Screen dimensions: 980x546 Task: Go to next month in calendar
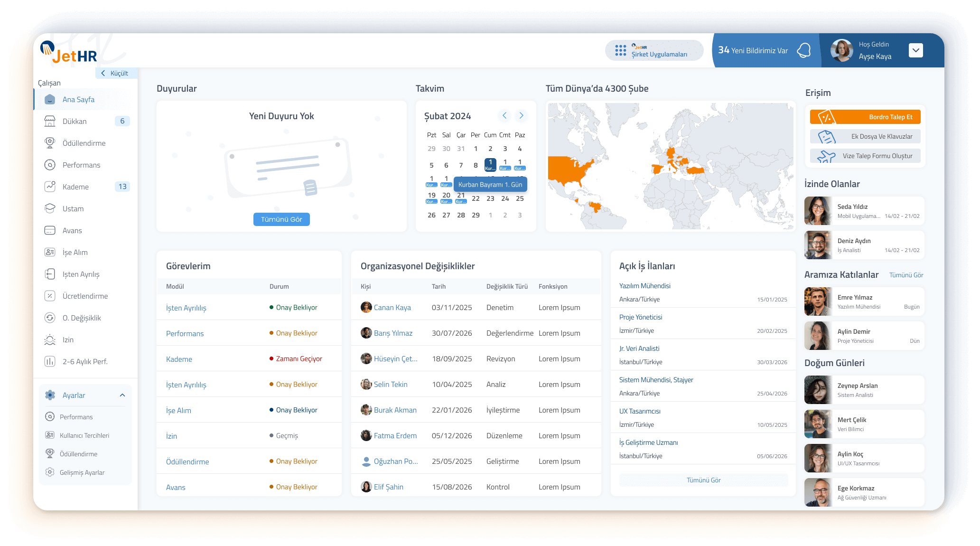coord(521,115)
